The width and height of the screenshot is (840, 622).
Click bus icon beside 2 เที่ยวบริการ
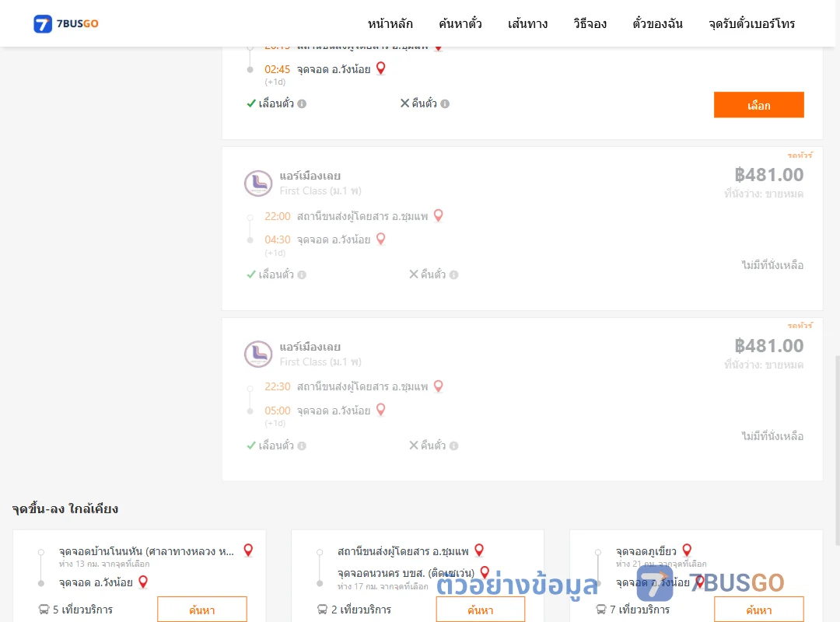[x=323, y=610]
